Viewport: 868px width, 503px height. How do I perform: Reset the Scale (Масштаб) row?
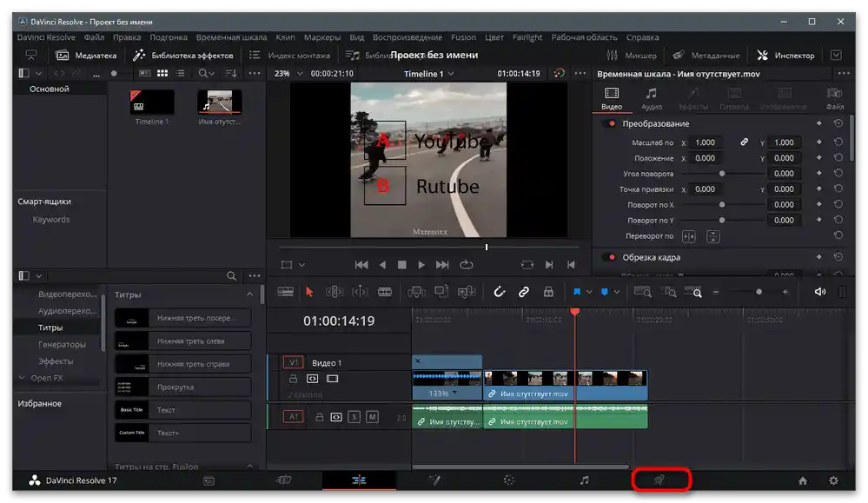838,142
